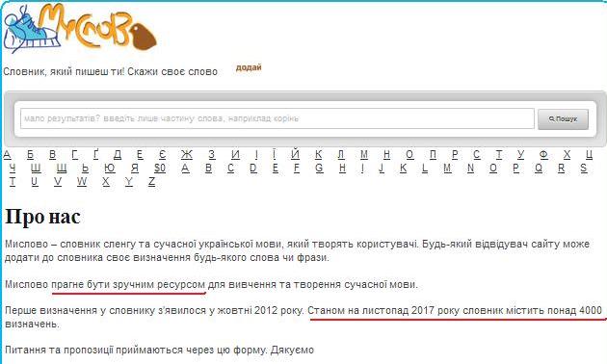Open letter Й word list

click(x=296, y=155)
